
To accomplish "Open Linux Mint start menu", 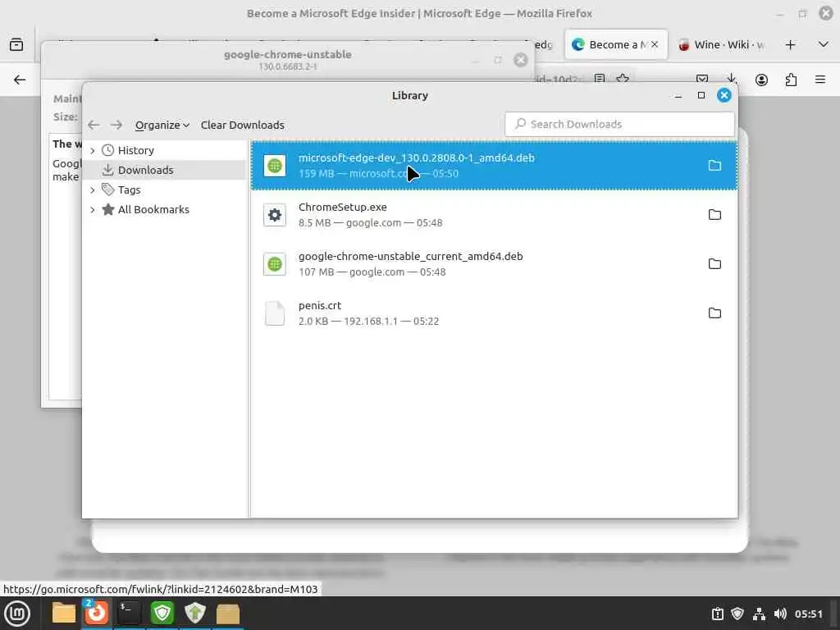I will pyautogui.click(x=17, y=614).
